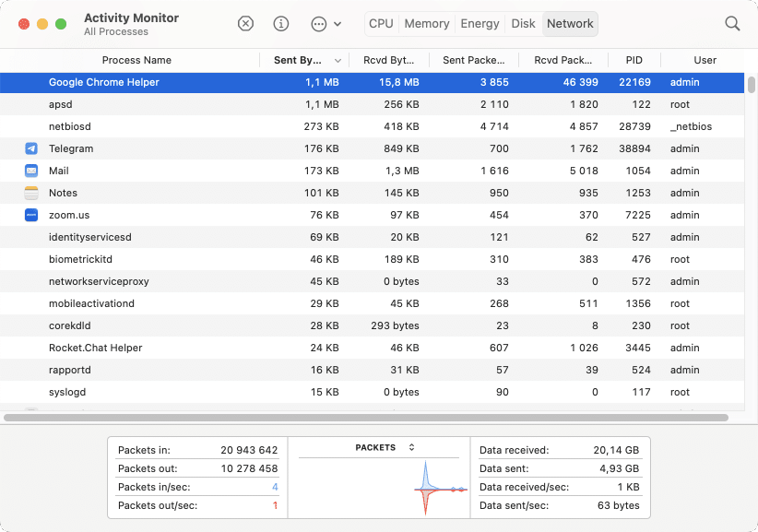
Task: Select the Mail process name
Action: (x=58, y=171)
